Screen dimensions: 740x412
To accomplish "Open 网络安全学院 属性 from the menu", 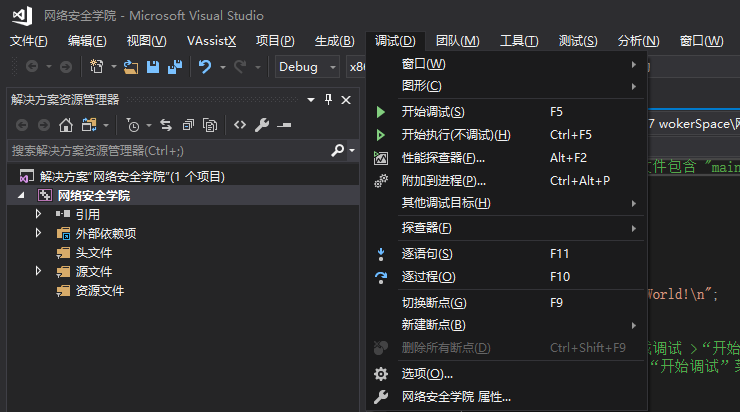I will click(507, 397).
